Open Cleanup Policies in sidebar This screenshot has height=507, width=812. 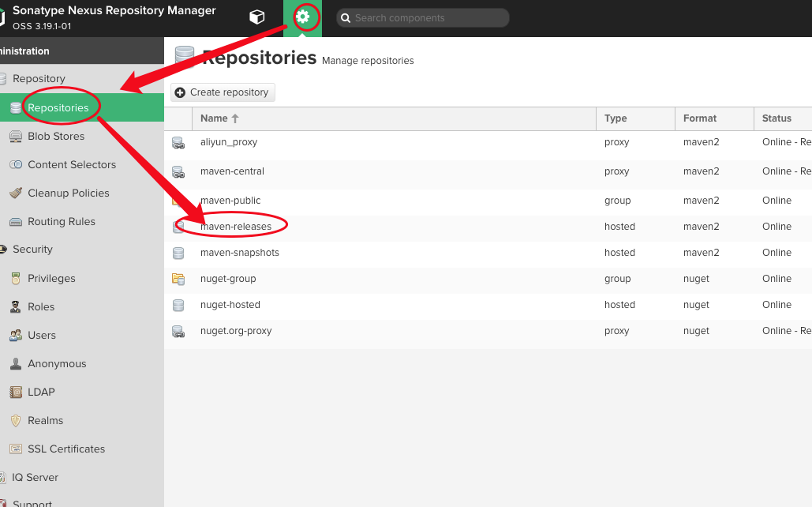[x=82, y=193]
